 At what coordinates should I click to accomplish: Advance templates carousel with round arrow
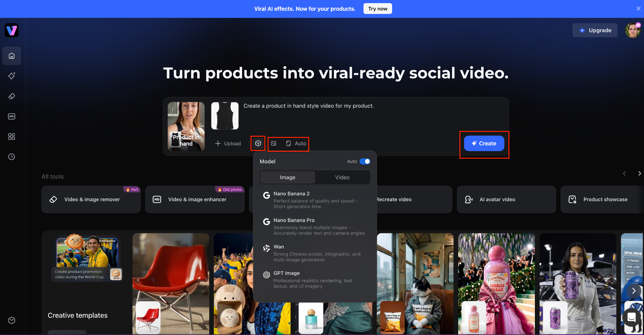coord(634,291)
